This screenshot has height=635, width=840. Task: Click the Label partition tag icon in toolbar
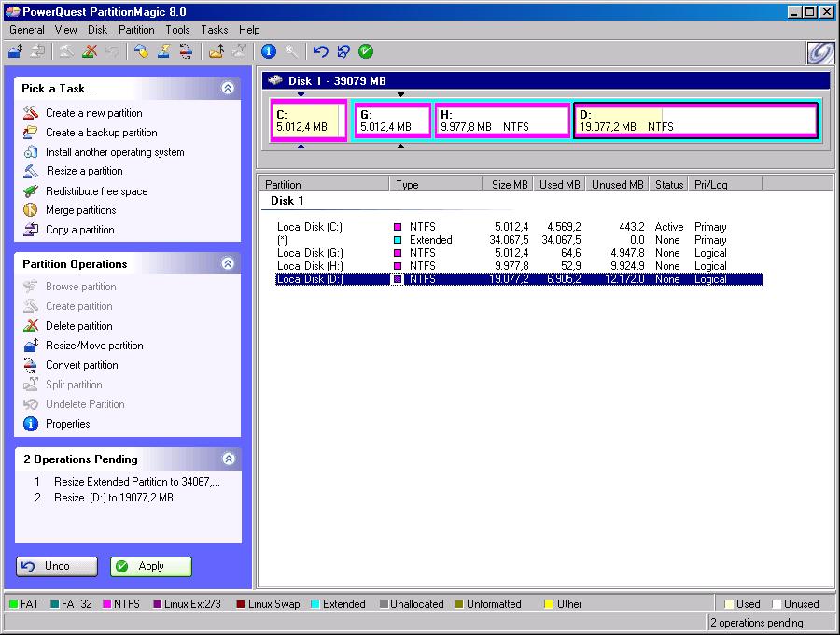coord(141,51)
